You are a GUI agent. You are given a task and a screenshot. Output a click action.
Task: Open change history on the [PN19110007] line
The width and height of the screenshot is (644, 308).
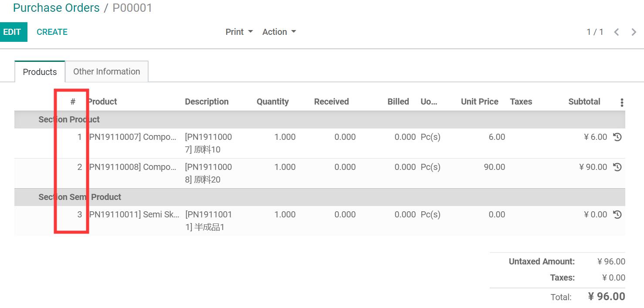click(x=617, y=136)
